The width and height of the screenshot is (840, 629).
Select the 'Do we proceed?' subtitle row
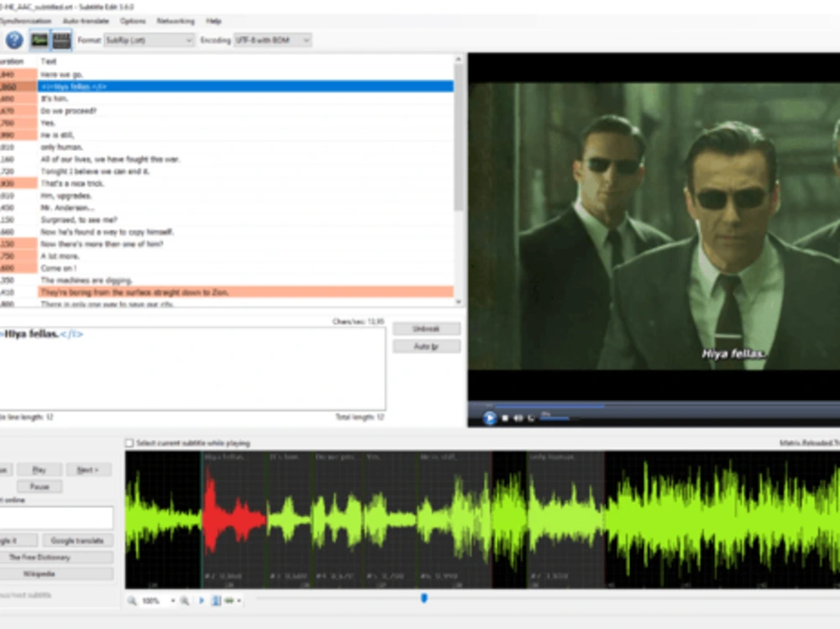click(x=226, y=111)
